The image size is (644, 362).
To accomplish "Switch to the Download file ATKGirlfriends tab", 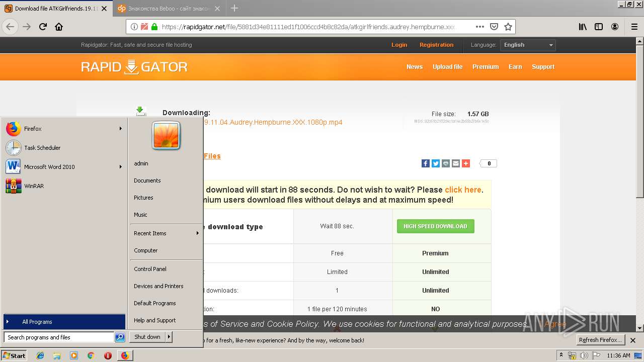I will click(56, 8).
